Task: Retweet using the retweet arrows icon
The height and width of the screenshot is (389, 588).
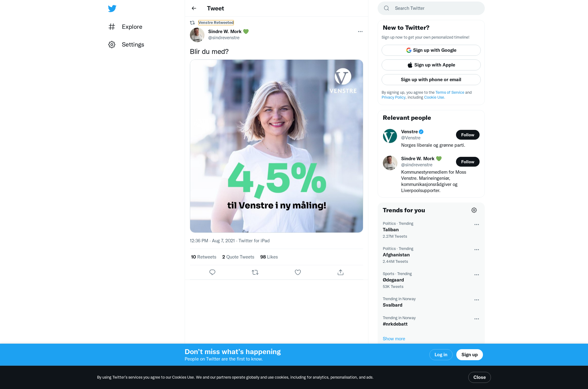Action: click(255, 272)
